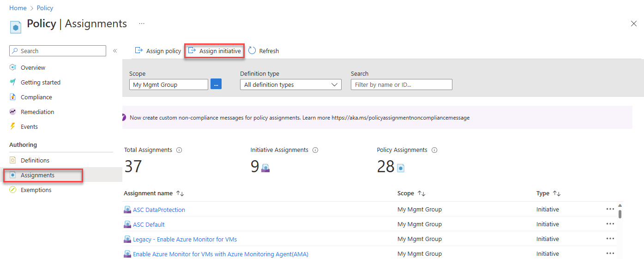Screen dimensions: 644x259
Task: Open Compliance in the left menu
Action: pyautogui.click(x=36, y=97)
